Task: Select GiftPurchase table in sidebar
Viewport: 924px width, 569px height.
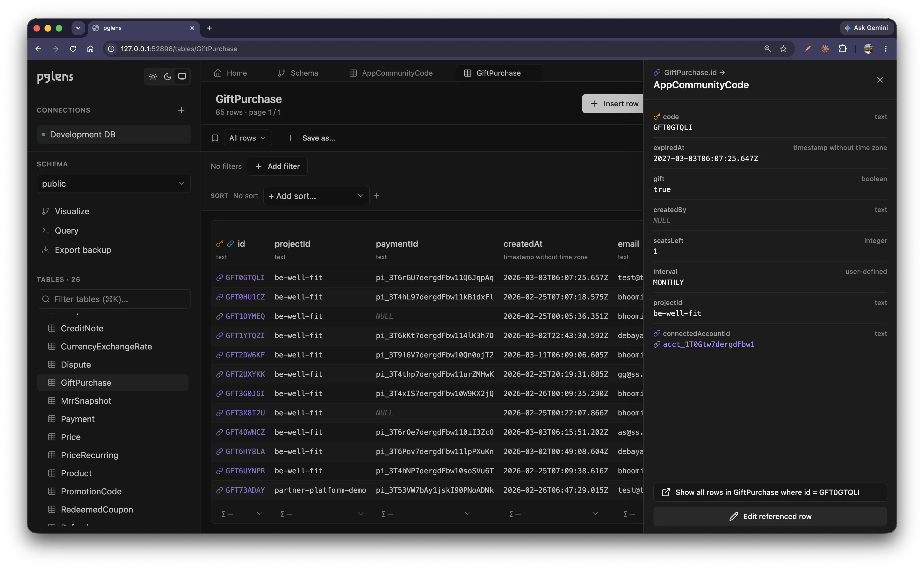Action: pos(113,383)
